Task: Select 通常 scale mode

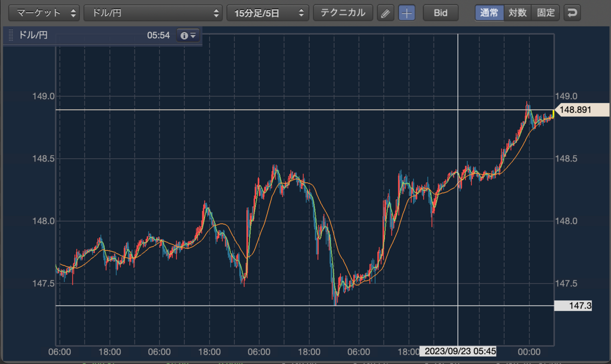Action: [x=489, y=13]
